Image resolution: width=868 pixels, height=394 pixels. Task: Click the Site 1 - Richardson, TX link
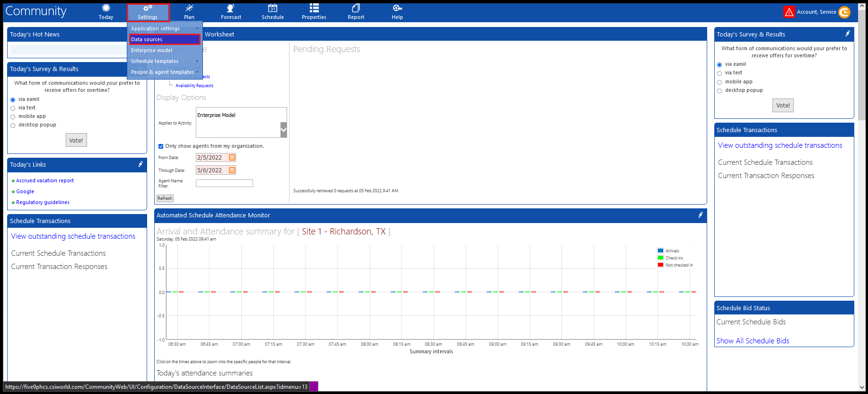pos(344,232)
